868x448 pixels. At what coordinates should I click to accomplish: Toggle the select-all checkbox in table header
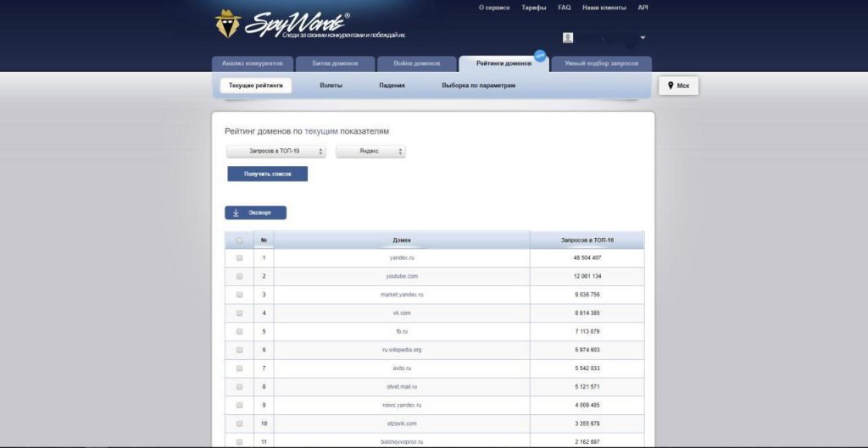pyautogui.click(x=239, y=240)
